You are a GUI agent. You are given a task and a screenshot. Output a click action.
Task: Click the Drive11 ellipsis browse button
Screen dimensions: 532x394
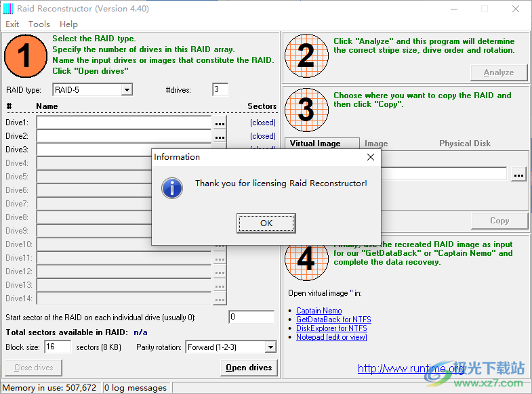point(220,259)
